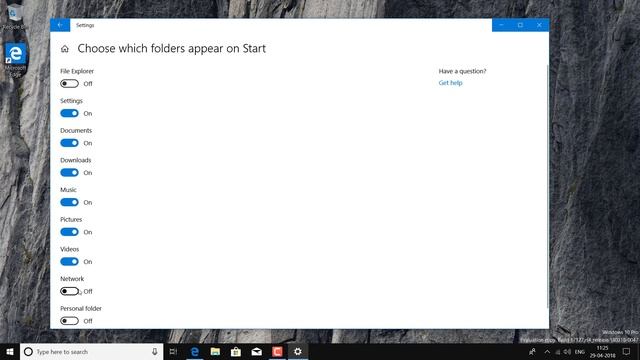Toggle the Music folder off
This screenshot has width=640, height=360.
[69, 202]
